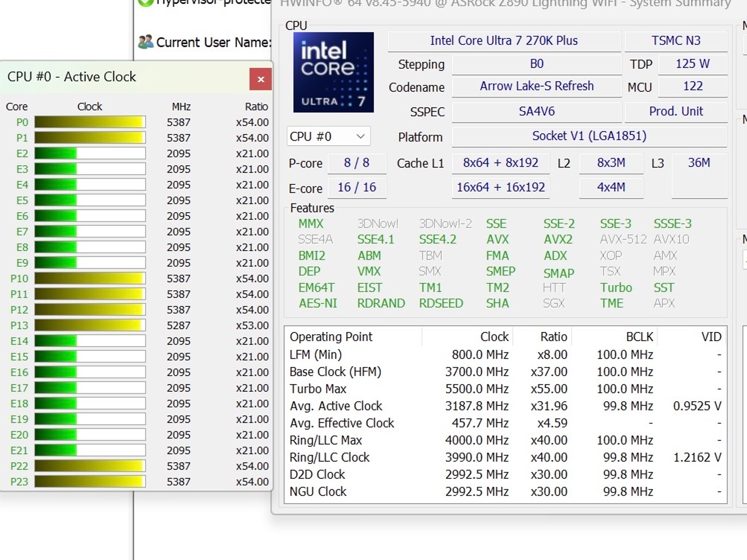Open the CPU #0 selector dropdown

(328, 136)
